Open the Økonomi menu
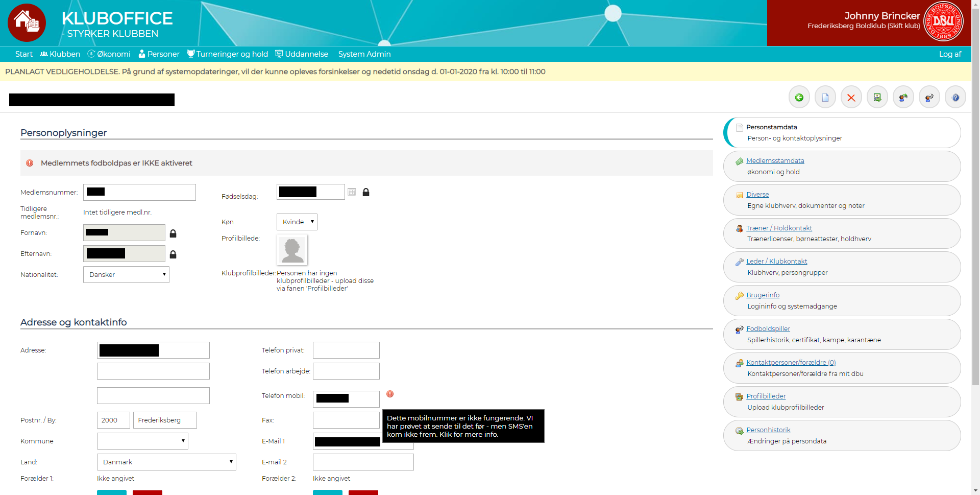 [x=109, y=54]
